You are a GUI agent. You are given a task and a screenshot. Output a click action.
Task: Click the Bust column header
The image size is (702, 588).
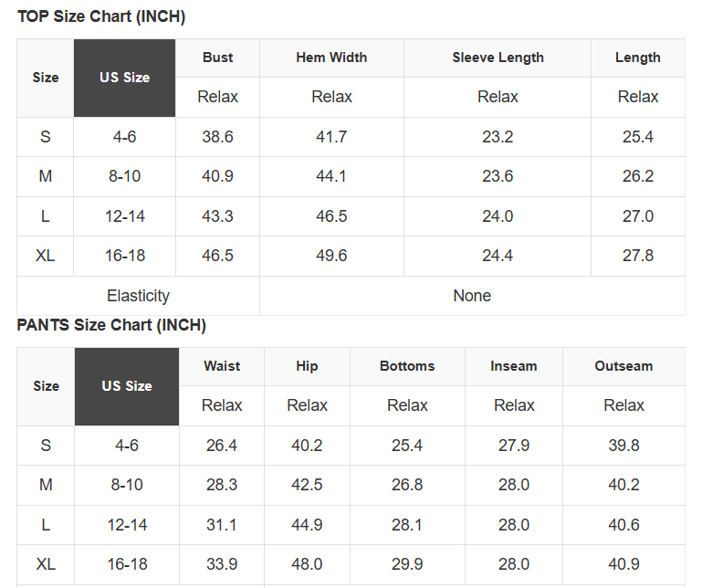coord(217,58)
